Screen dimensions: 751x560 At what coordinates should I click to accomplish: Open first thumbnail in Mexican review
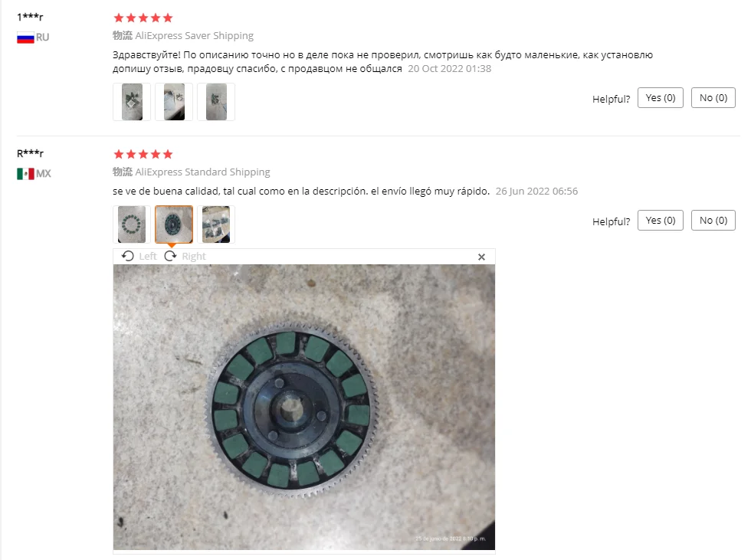pos(132,224)
